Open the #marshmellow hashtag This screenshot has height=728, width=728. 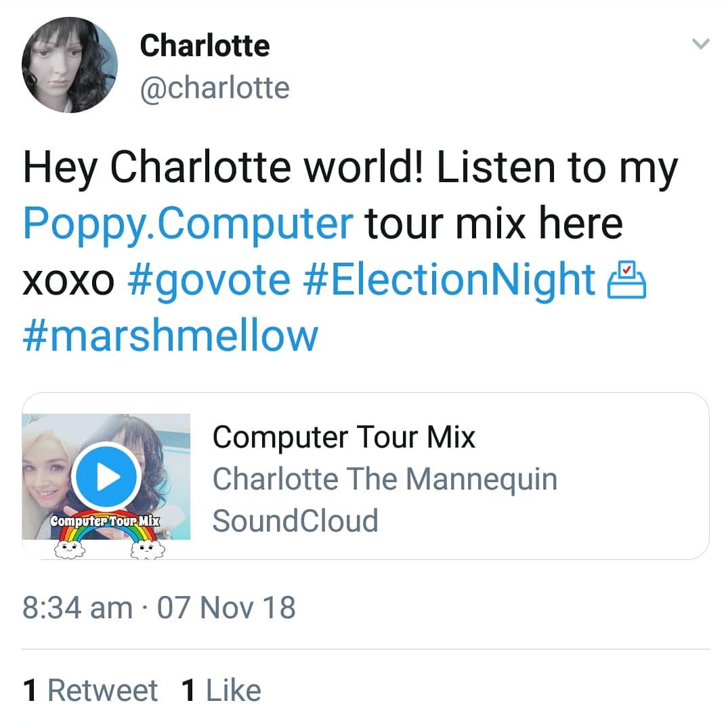(x=171, y=335)
